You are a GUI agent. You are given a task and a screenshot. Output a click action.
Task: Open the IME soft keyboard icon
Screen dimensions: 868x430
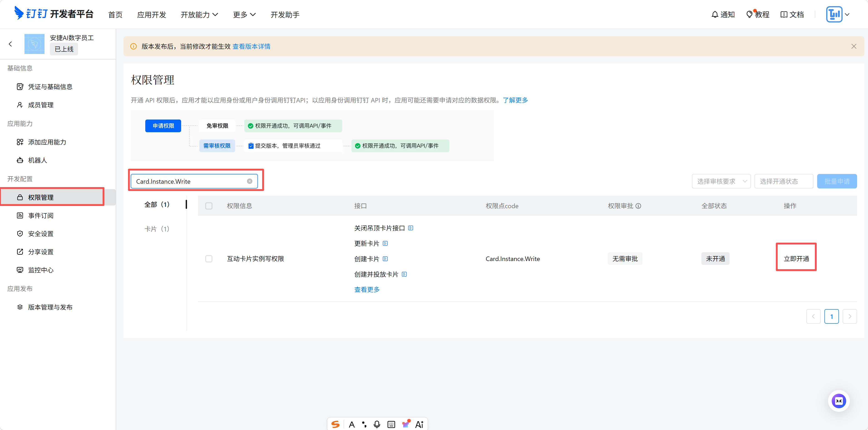click(391, 424)
